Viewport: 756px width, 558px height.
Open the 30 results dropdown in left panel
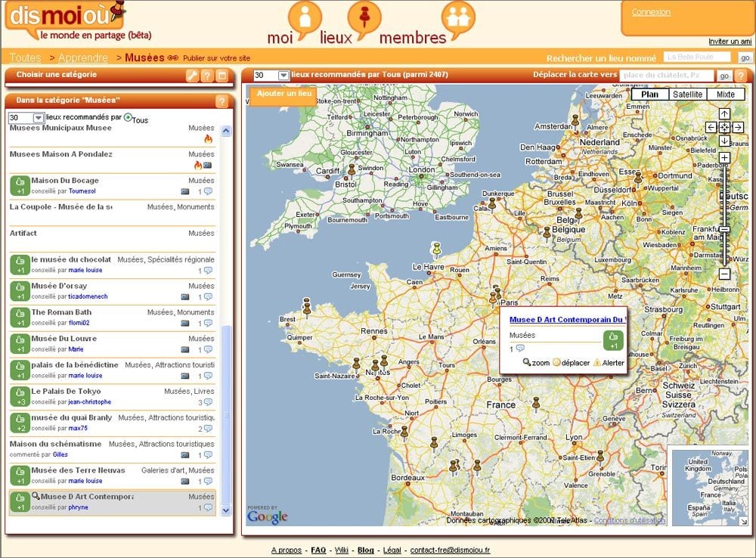[38, 118]
